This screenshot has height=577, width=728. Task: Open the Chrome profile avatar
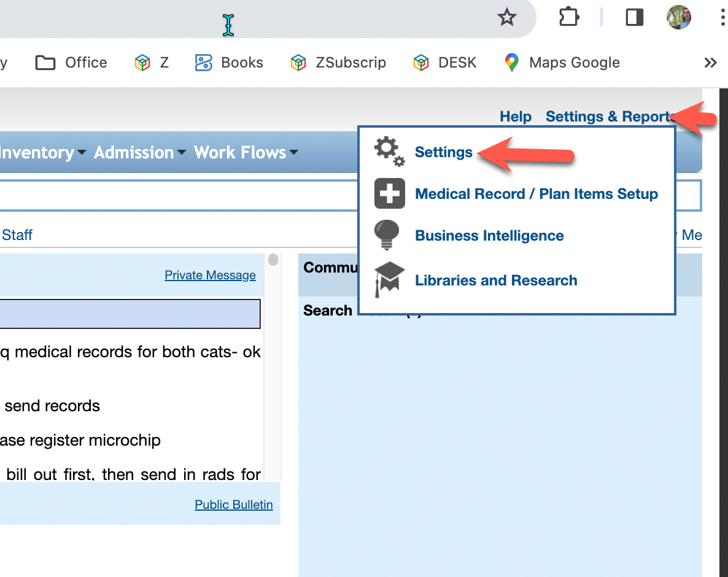(x=679, y=18)
